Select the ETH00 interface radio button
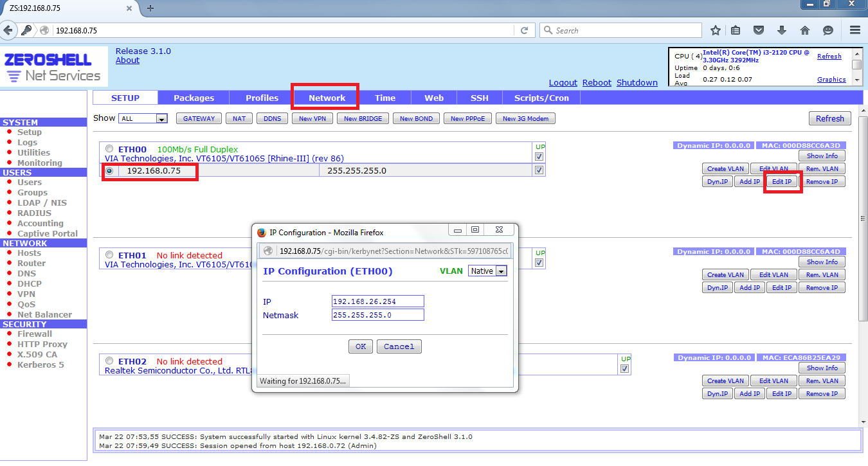Image resolution: width=868 pixels, height=466 pixels. click(109, 148)
